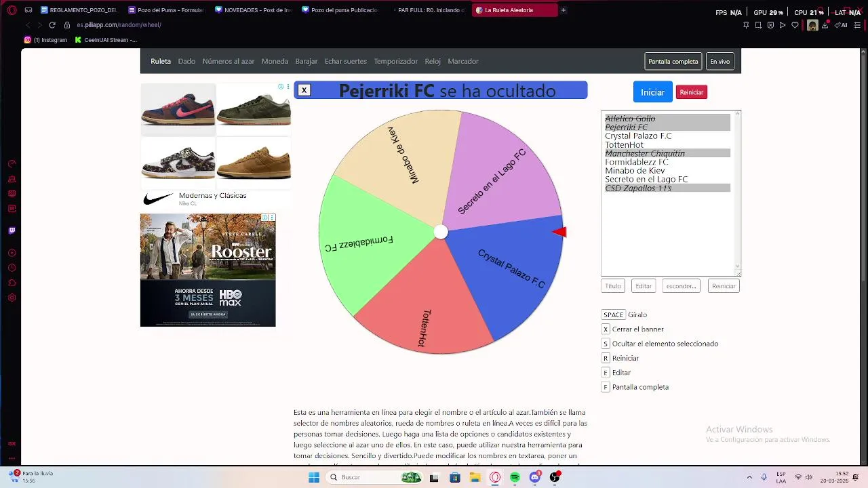
Task: Close the Pejerriki FC hidden banner
Action: [x=304, y=90]
